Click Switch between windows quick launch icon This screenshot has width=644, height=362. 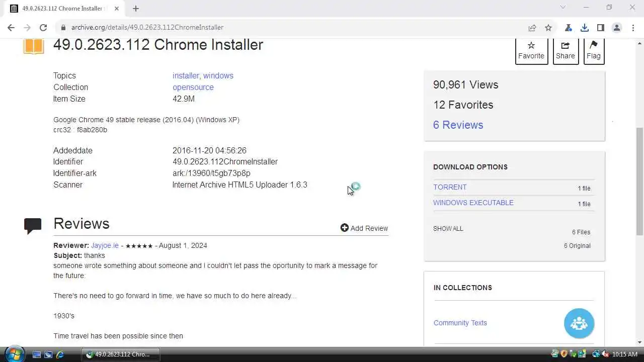[x=48, y=354]
